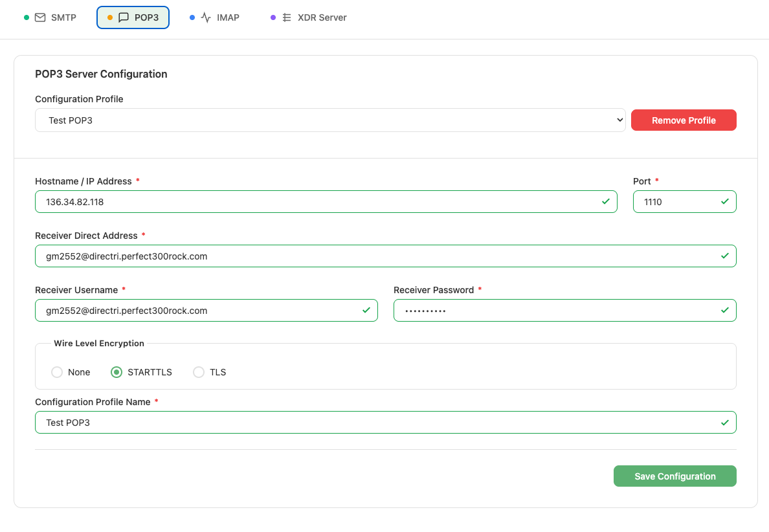The height and width of the screenshot is (532, 769).
Task: Click the checkmark in the Receiver Username field
Action: pos(366,311)
